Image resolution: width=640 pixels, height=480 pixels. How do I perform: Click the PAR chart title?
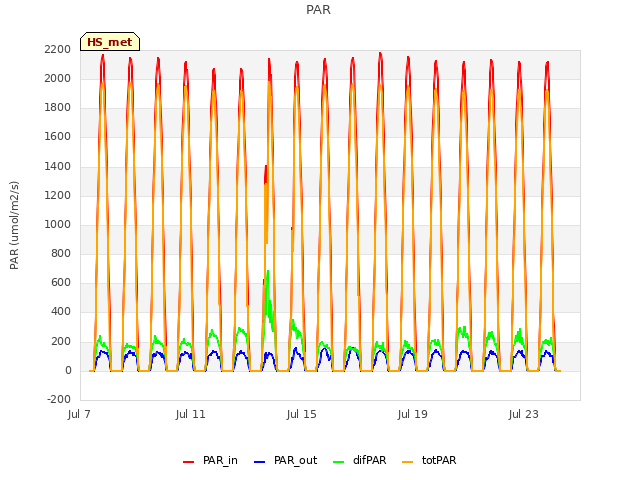tap(318, 10)
